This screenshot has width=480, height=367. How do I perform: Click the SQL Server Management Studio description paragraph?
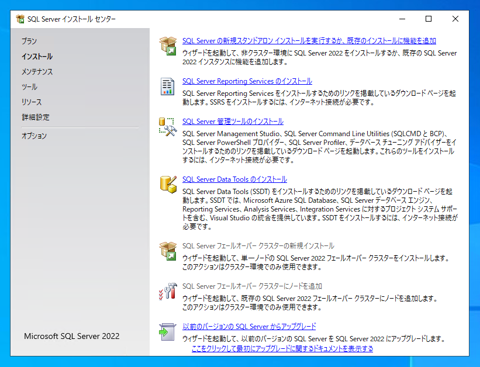(x=319, y=147)
